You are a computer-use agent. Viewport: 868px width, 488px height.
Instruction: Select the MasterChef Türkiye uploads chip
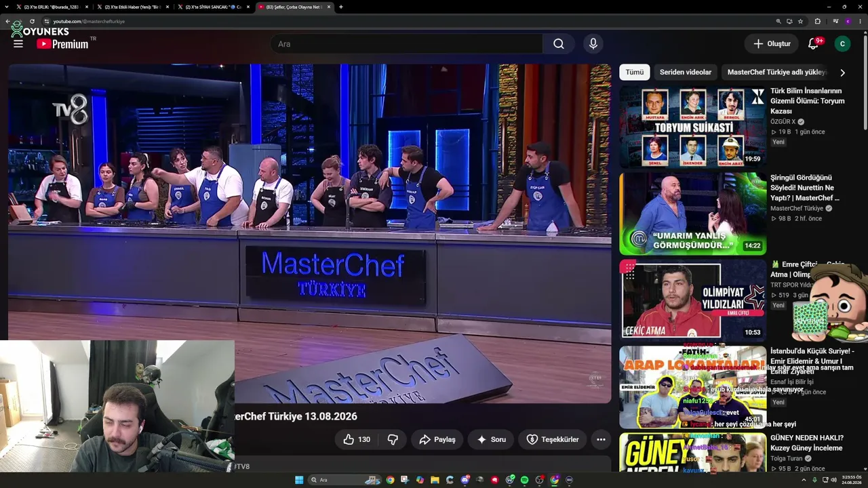776,73
